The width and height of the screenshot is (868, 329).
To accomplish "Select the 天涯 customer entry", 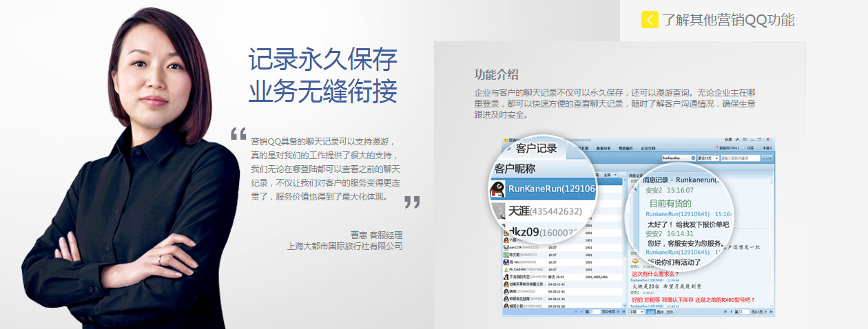I will point(541,211).
